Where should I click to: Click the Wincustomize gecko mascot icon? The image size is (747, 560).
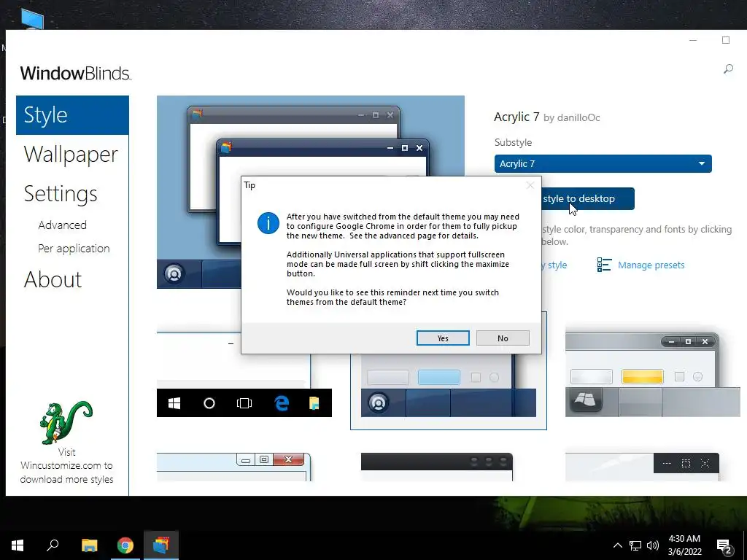pyautogui.click(x=66, y=422)
